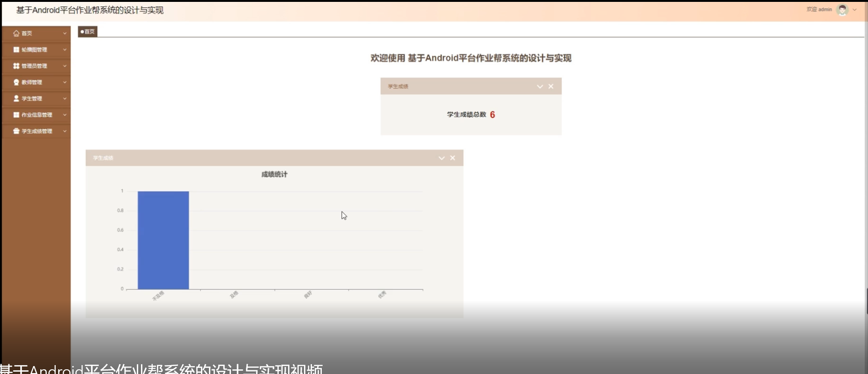The image size is (868, 374).
Task: Expand the 学生管理 chevron arrow
Action: (x=65, y=98)
